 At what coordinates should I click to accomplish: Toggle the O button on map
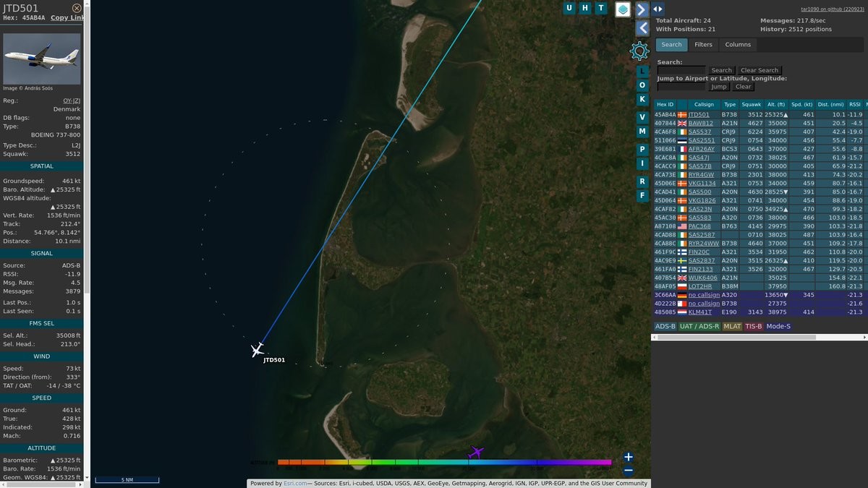click(x=642, y=85)
